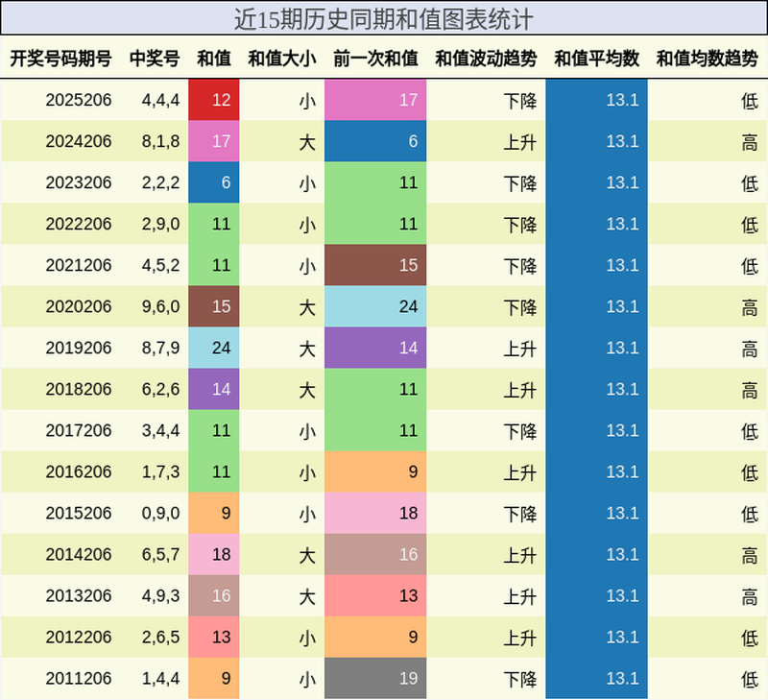Screen dimensions: 768x700
Task: Click 低 trend cell in row 2011206
Action: point(750,680)
